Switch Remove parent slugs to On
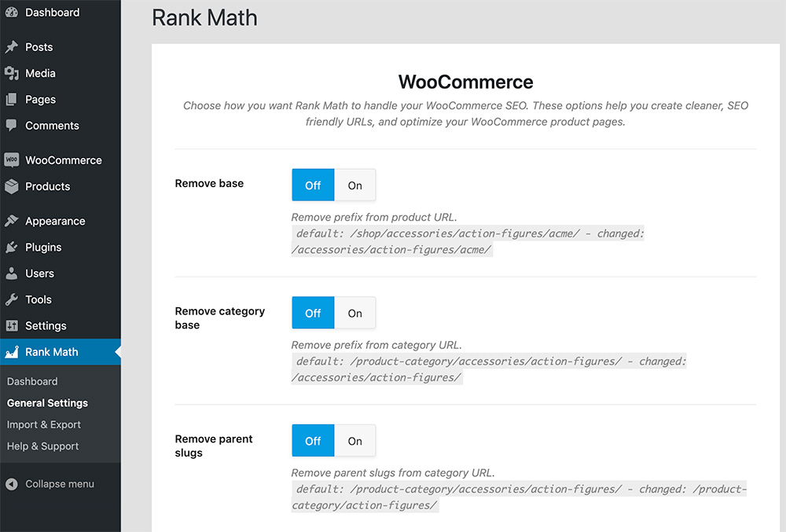The height and width of the screenshot is (532, 786). 354,440
